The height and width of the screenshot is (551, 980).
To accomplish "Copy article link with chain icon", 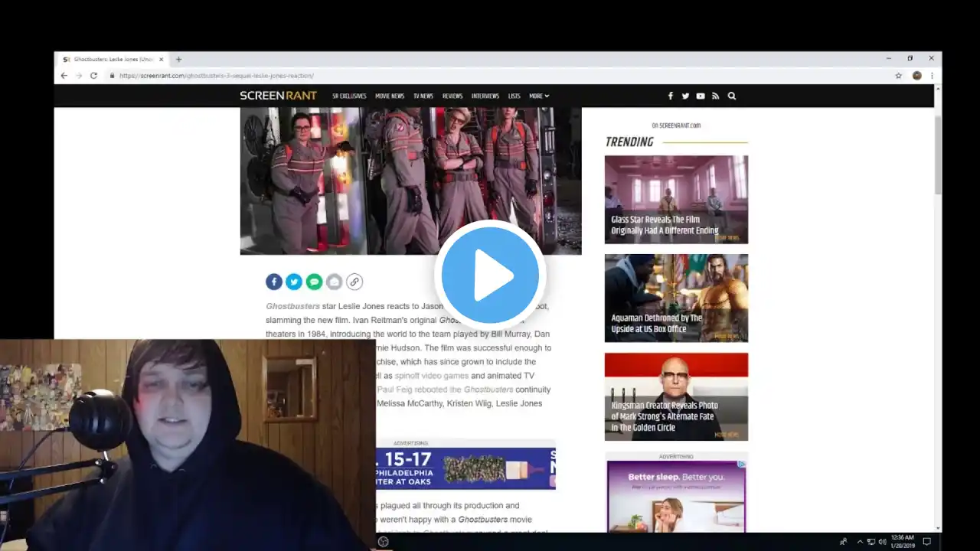I will (x=354, y=282).
